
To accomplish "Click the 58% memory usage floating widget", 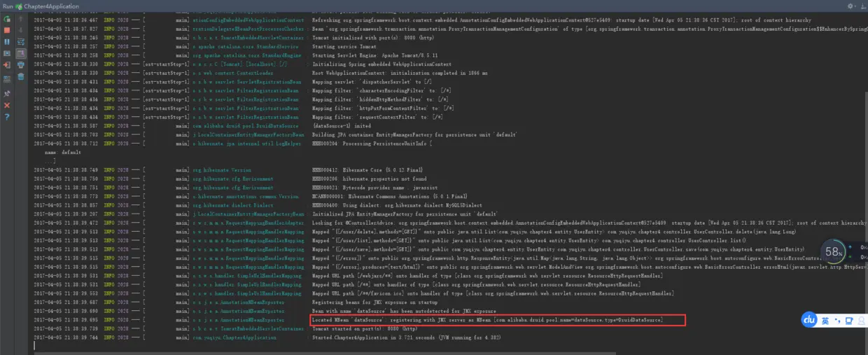I will (834, 252).
